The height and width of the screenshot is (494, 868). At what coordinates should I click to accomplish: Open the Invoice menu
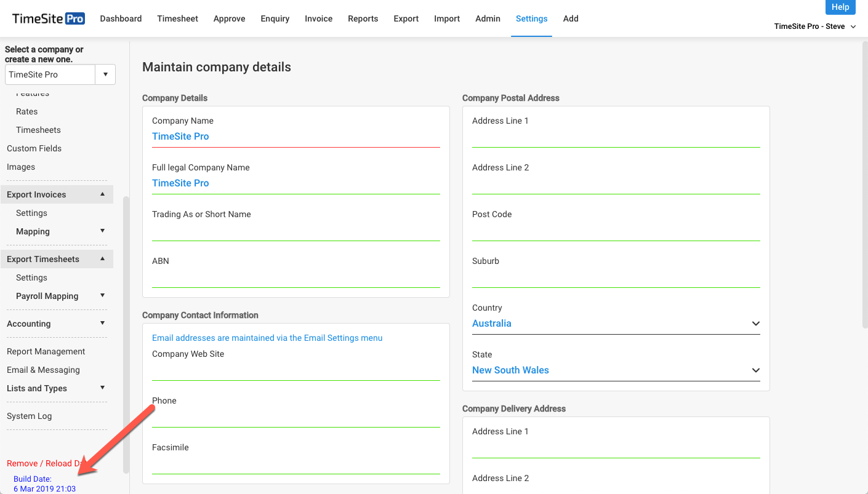[318, 18]
